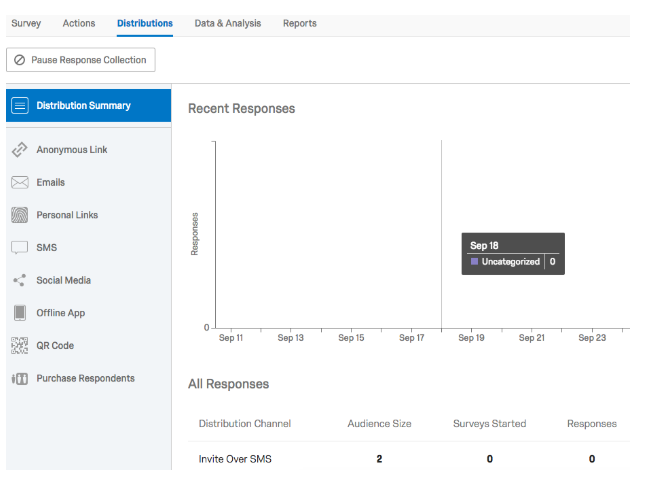Open Distribution Summary in sidebar

(89, 106)
